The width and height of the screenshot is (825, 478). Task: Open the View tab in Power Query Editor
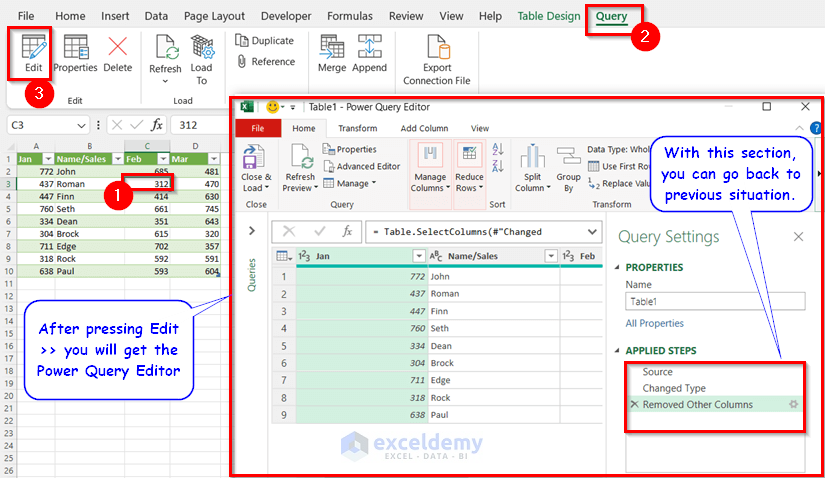click(480, 128)
